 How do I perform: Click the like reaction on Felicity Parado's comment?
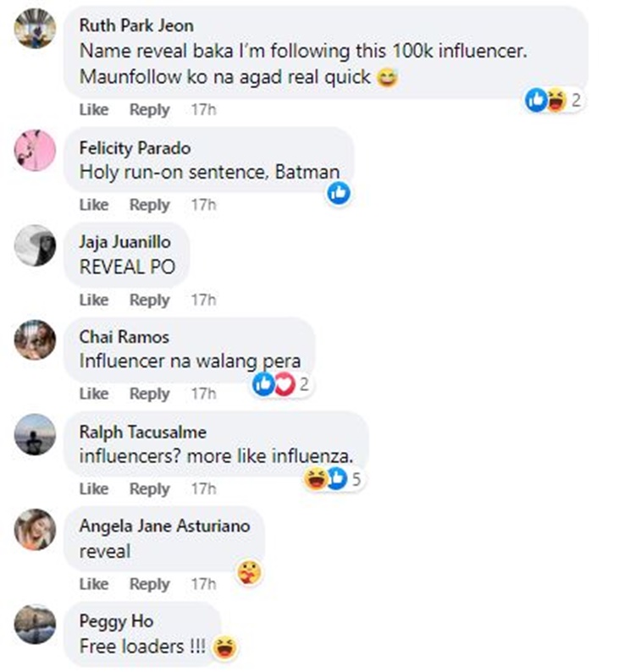[339, 194]
